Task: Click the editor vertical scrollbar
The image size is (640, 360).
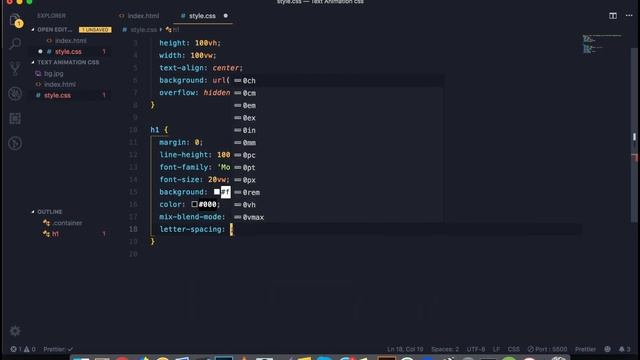Action: 634,135
